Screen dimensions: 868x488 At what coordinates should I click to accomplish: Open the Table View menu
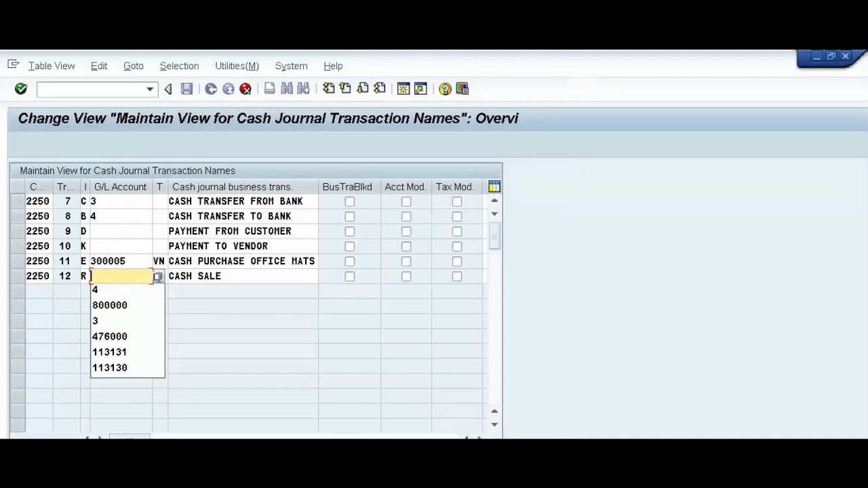click(52, 66)
